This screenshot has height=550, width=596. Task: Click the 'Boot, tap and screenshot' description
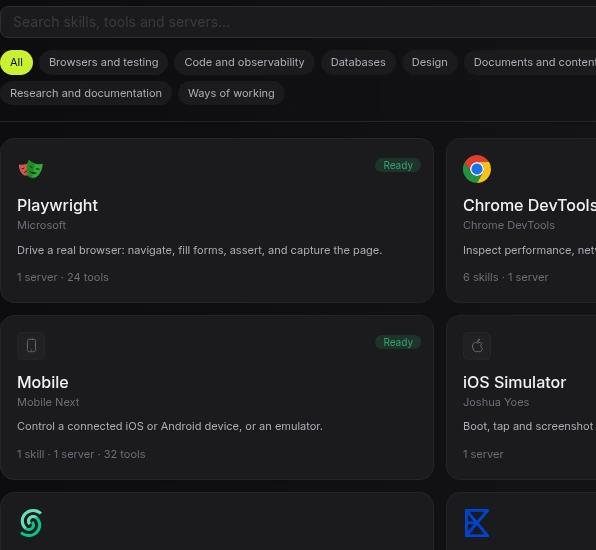tap(529, 426)
